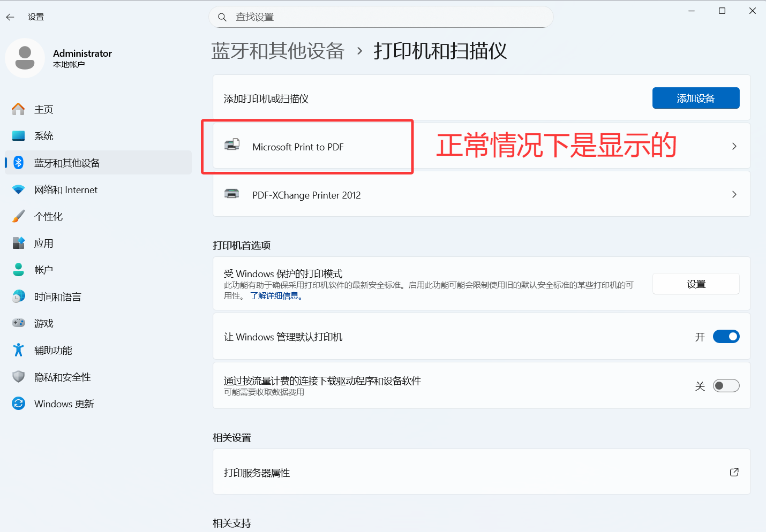Click the 查找设置 search field
766x532 pixels.
[381, 17]
